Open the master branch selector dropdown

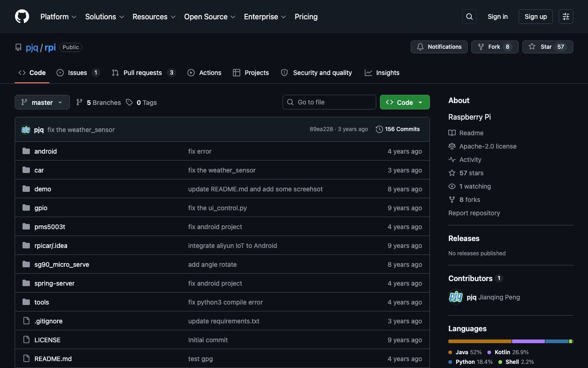click(42, 102)
